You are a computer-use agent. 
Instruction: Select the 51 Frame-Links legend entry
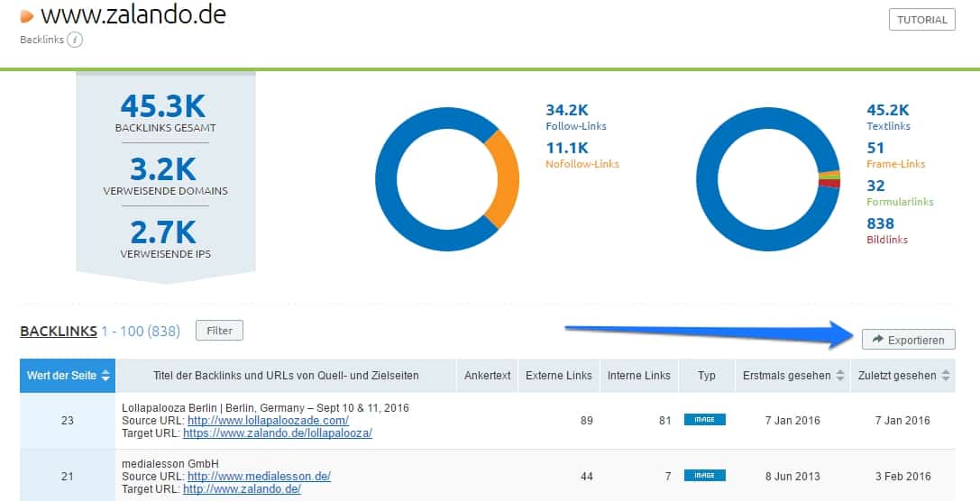(895, 155)
